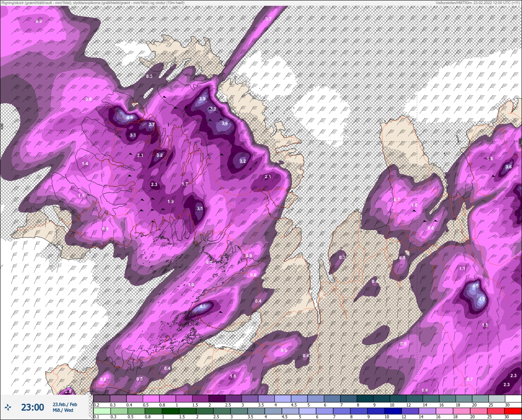Click the 1.7 precipitation value on map
Screen dimensions: 522x420
tap(185, 184)
